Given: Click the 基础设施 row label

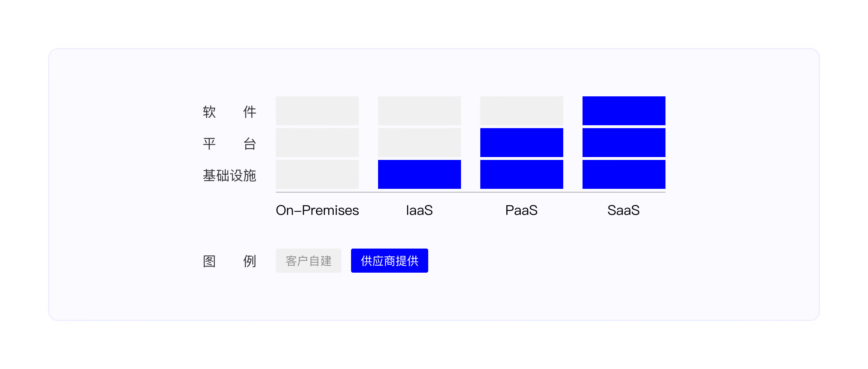Looking at the screenshot, I should [230, 175].
